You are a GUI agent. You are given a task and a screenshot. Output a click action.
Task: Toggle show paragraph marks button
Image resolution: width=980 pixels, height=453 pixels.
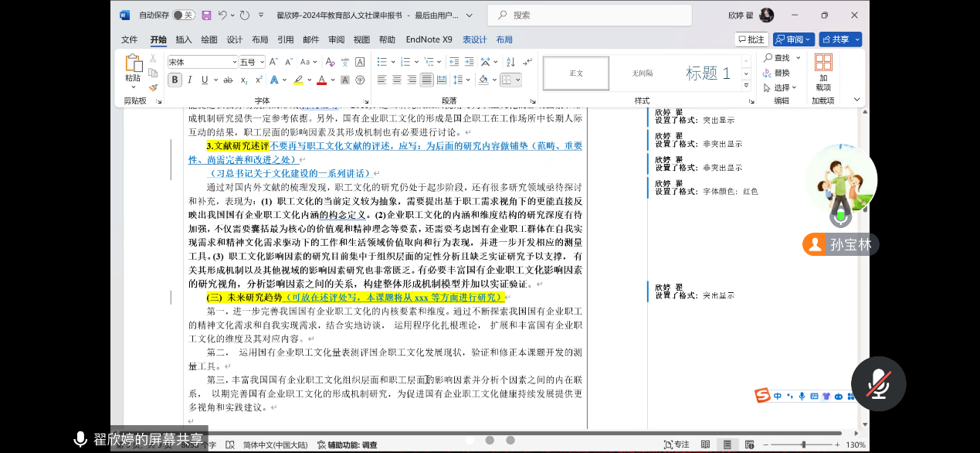pos(527,62)
